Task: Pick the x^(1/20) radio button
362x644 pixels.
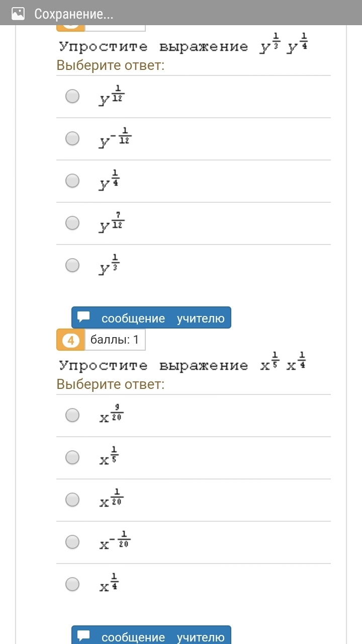Action: [73, 500]
